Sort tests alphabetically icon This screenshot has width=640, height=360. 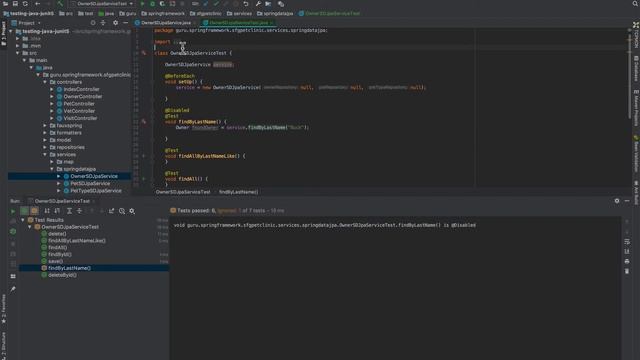pyautogui.click(x=47, y=211)
